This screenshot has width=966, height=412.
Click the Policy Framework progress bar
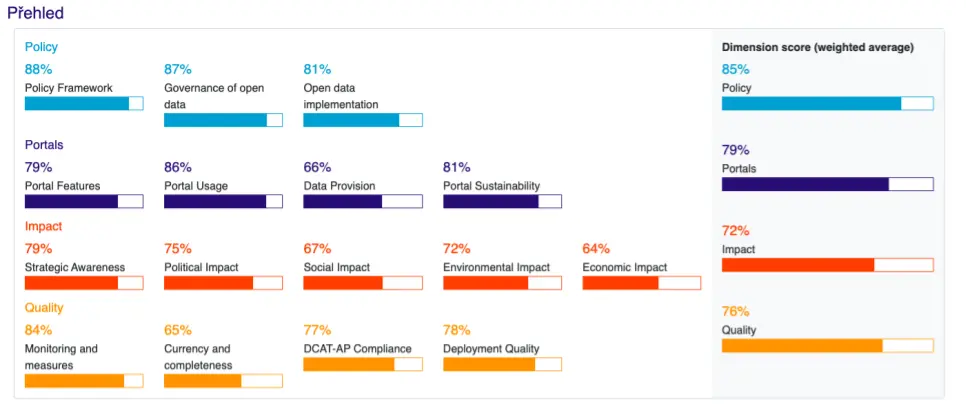pyautogui.click(x=84, y=103)
